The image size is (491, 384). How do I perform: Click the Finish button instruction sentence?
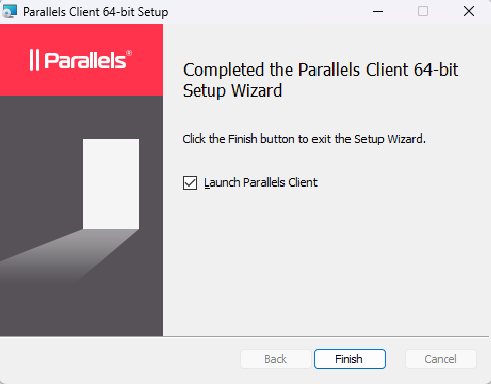coord(304,139)
